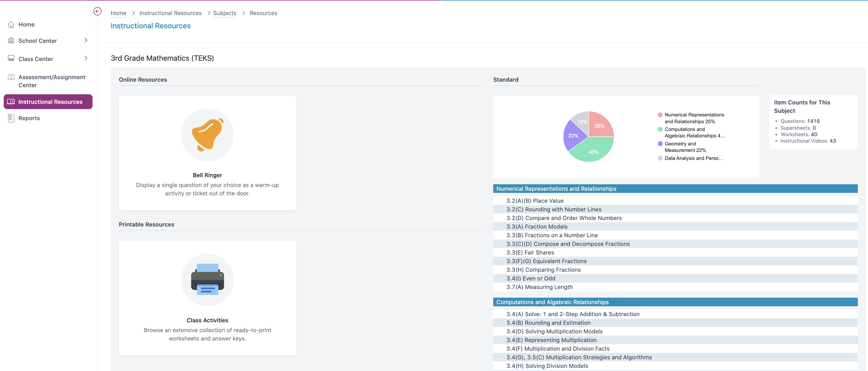Select 3.2(A)(B) Place Value standard
The image size is (868, 371).
pos(675,201)
